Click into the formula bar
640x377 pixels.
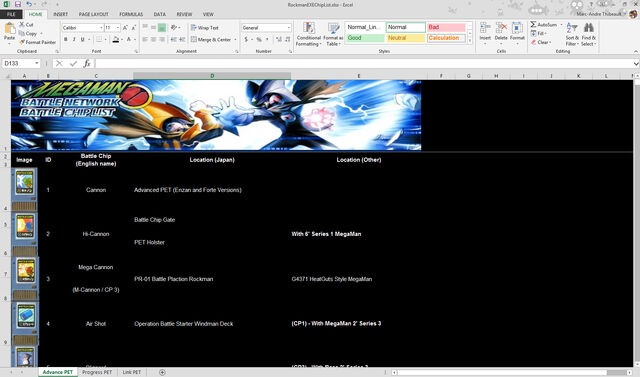[363, 64]
